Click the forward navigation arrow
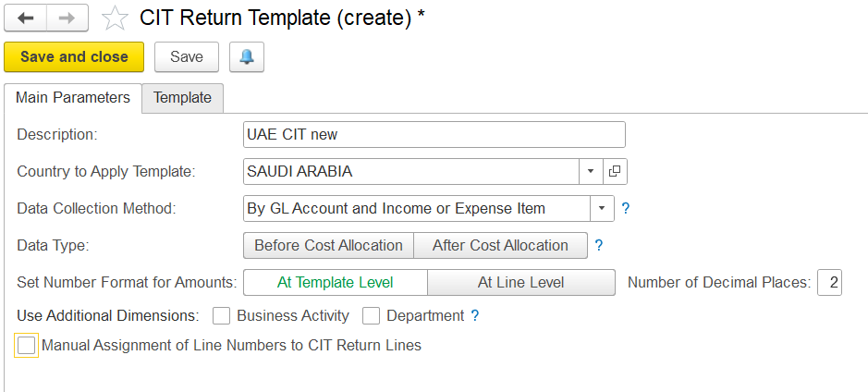 pyautogui.click(x=67, y=18)
